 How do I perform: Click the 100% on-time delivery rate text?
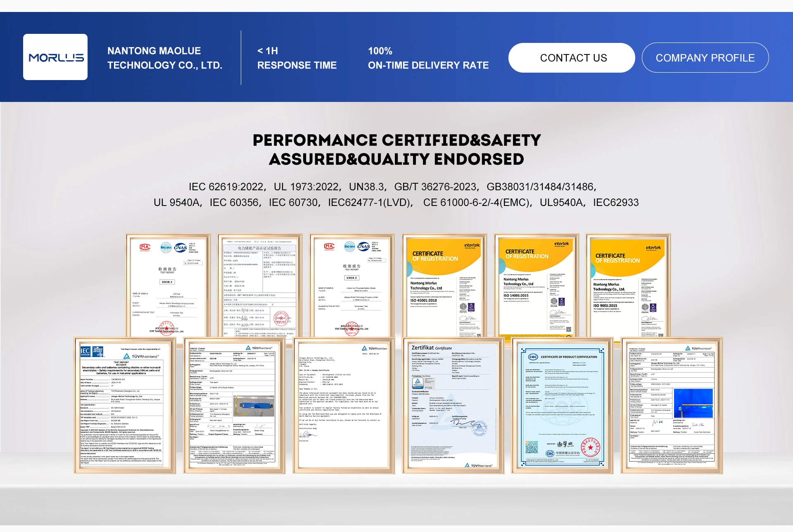[x=428, y=58]
